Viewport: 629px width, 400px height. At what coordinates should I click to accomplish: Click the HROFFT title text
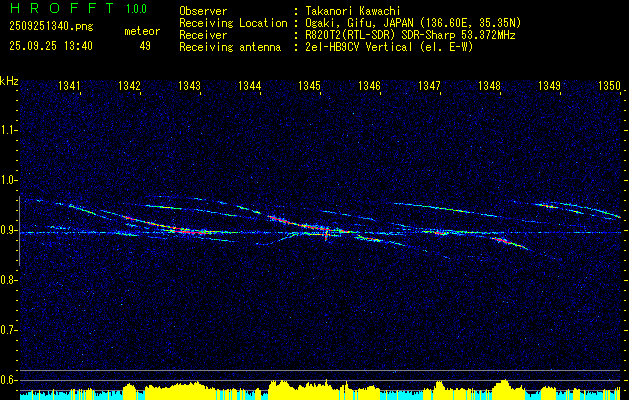[61, 8]
